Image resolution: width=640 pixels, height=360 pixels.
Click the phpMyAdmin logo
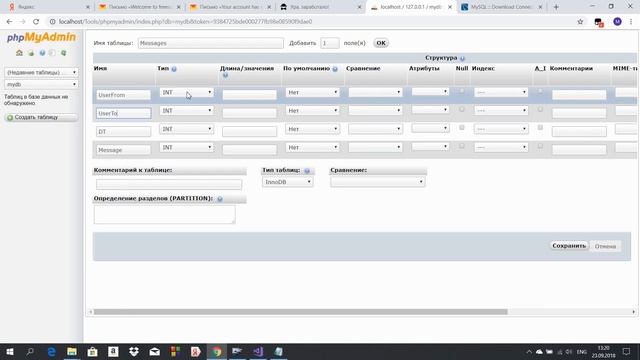(x=41, y=38)
